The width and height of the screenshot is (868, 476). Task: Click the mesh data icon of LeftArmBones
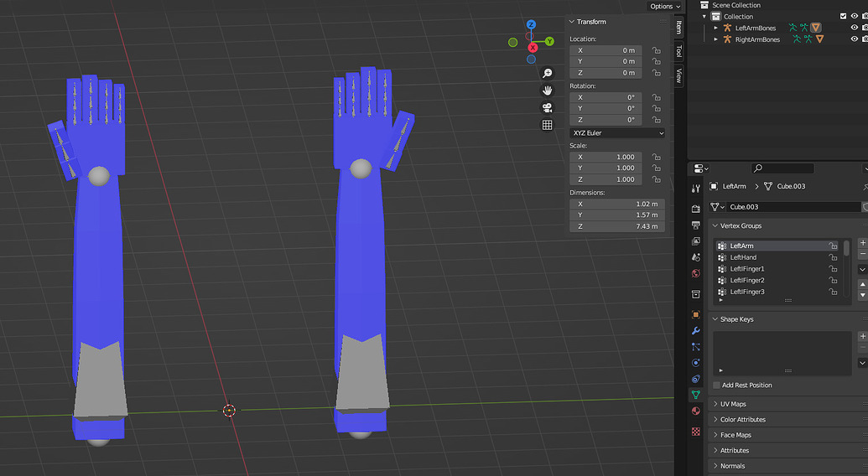click(816, 28)
